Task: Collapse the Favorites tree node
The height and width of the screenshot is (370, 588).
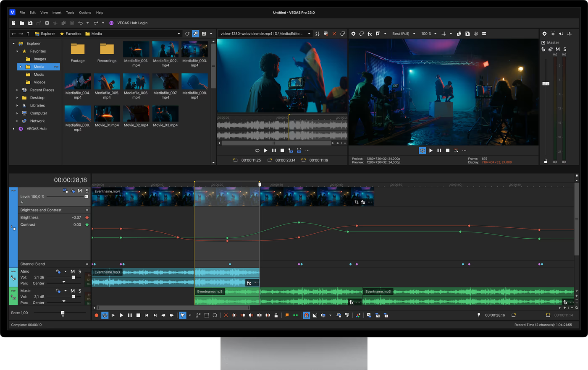Action: click(17, 51)
